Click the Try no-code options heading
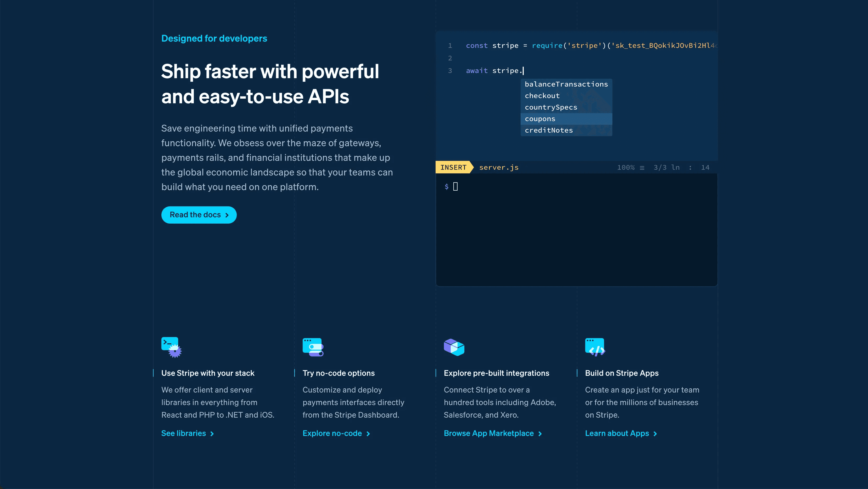 pyautogui.click(x=339, y=373)
